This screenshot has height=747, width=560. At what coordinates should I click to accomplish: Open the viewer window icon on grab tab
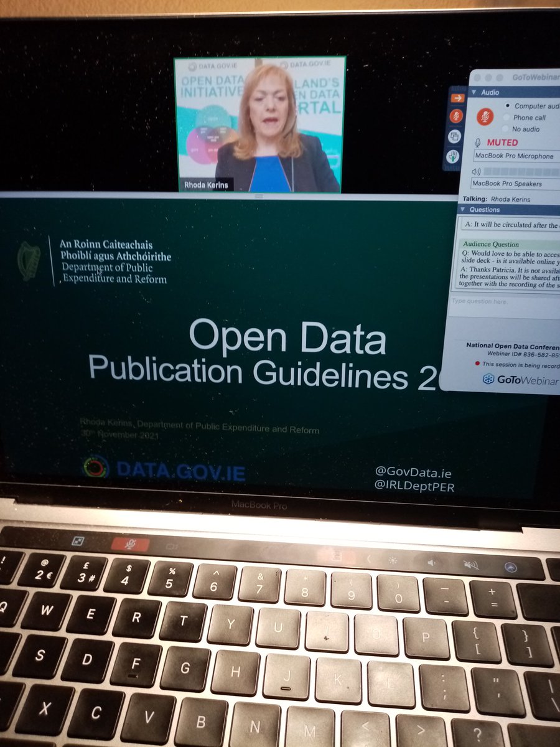click(455, 136)
